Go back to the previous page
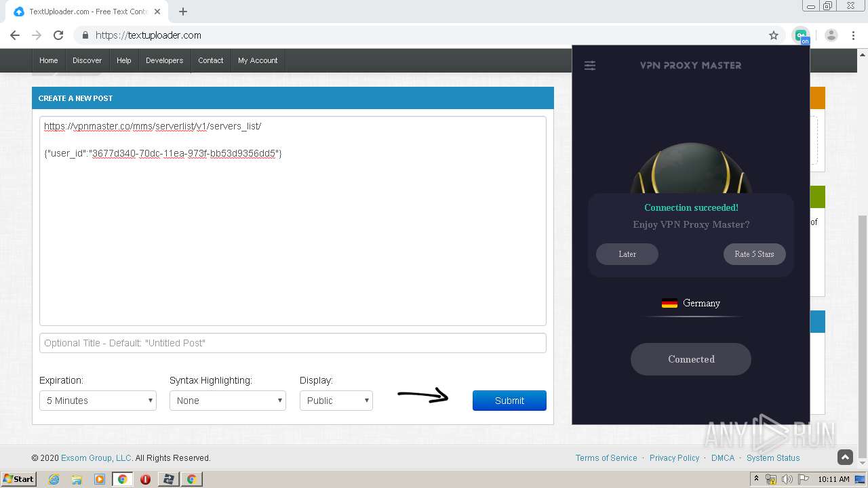Viewport: 868px width, 488px height. pos(15,35)
